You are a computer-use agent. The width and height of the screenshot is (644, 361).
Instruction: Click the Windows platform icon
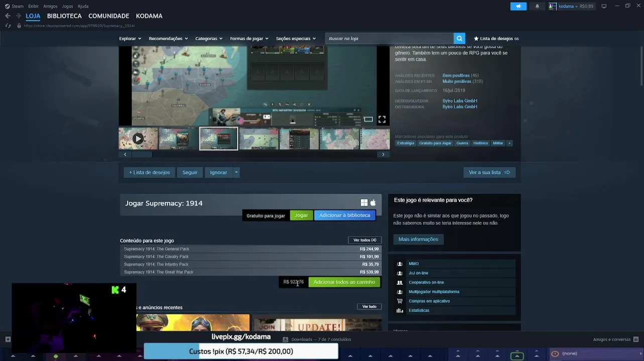[x=364, y=203]
